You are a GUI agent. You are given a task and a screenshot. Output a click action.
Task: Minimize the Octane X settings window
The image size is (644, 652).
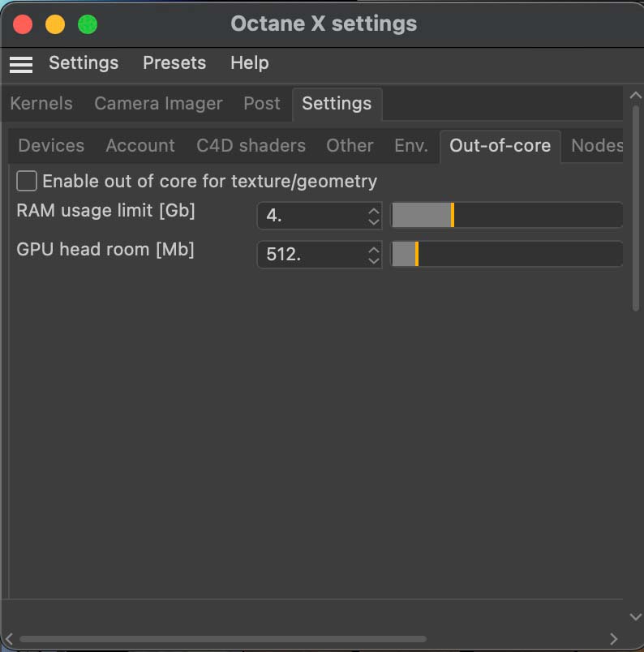pos(55,24)
